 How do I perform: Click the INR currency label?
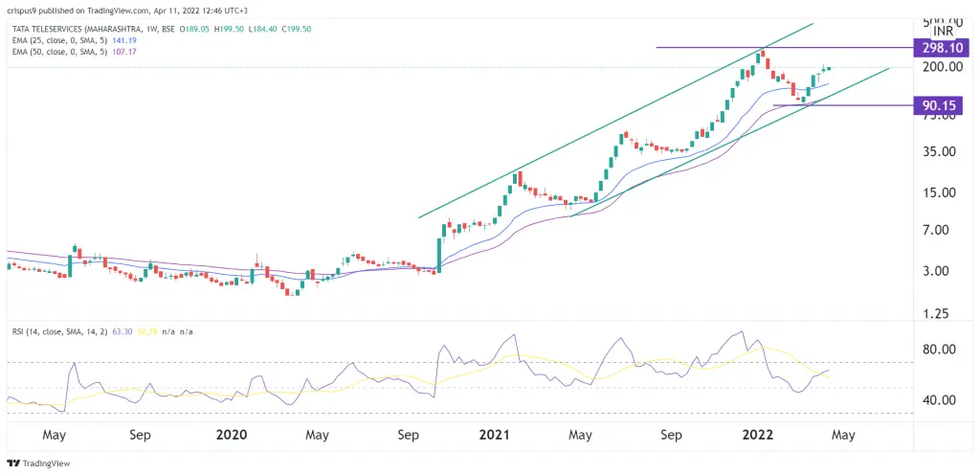(943, 32)
